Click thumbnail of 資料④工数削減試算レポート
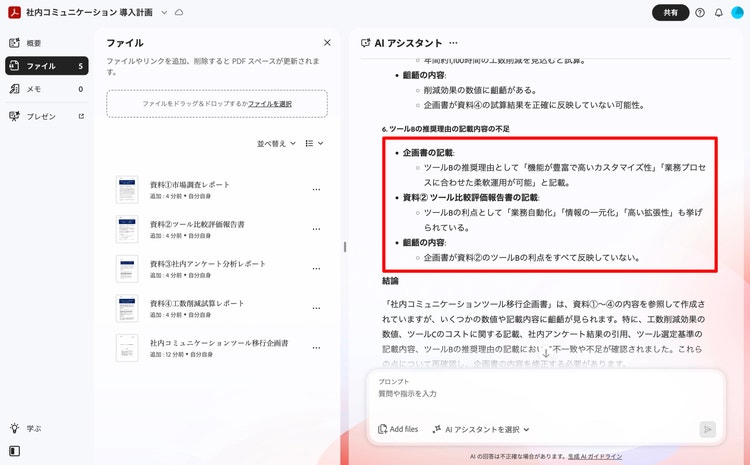Screen dimensions: 750x465 click(127, 309)
